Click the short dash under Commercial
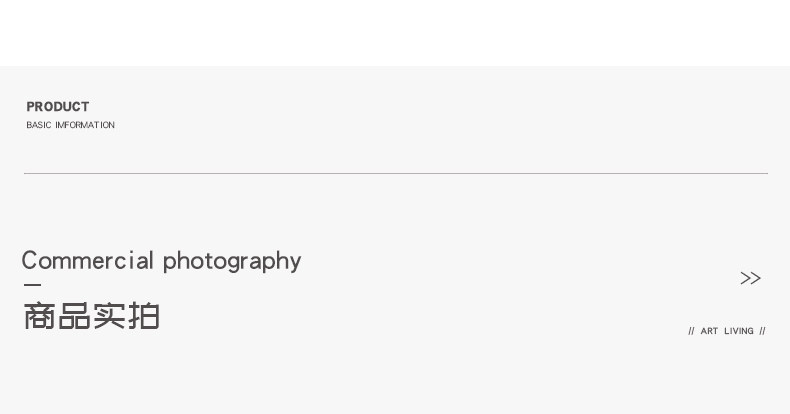Screen dimensions: 790x414 click(32, 286)
